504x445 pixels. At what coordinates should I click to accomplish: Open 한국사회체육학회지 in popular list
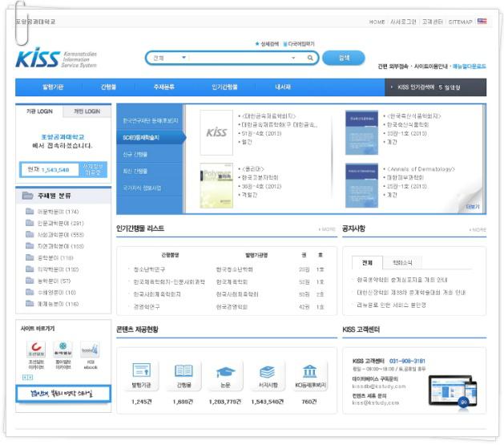pos(157,294)
